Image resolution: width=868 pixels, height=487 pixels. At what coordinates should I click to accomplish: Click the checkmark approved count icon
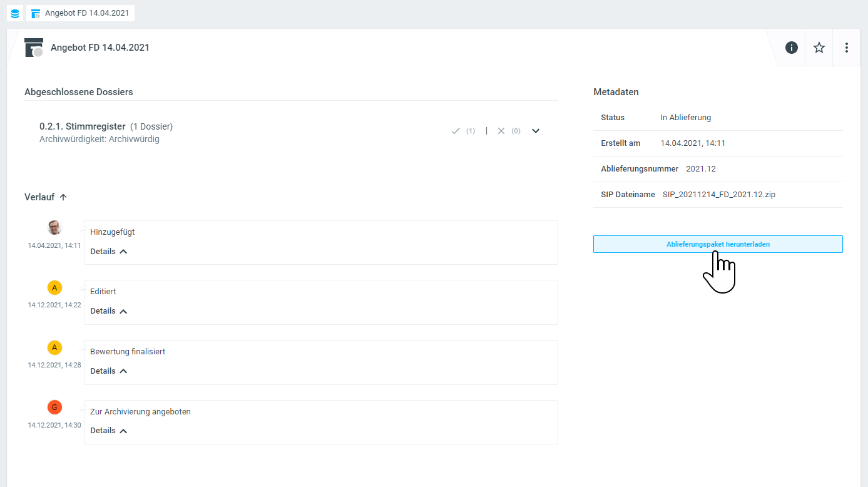[456, 131]
